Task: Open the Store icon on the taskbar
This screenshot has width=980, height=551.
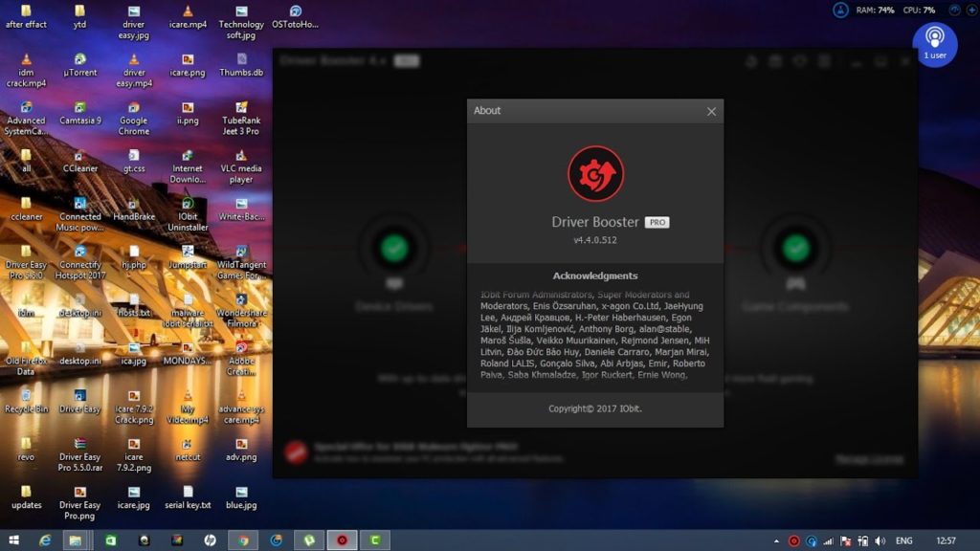Action: 111,540
